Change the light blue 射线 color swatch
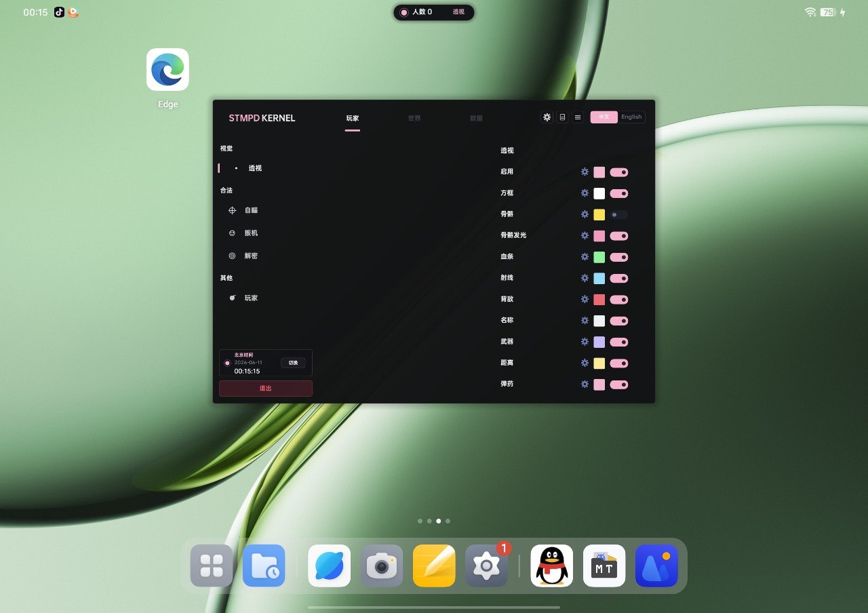Viewport: 868px width, 613px height. point(599,278)
